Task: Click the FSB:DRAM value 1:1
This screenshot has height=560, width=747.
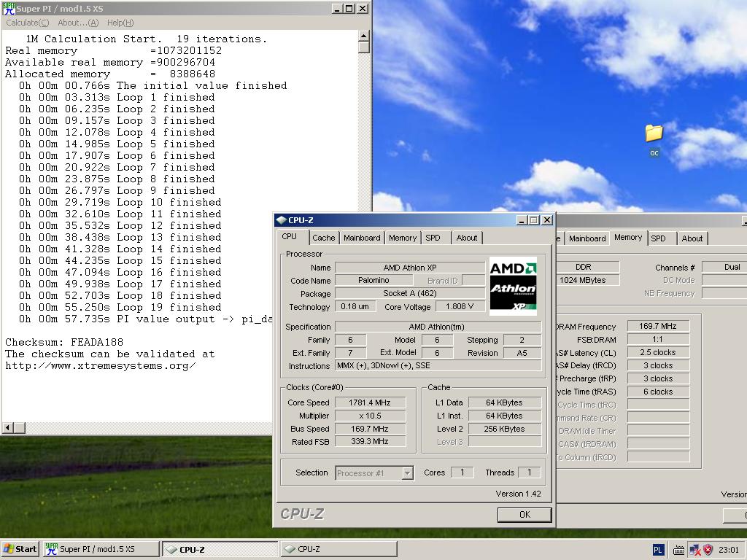Action: coord(658,340)
